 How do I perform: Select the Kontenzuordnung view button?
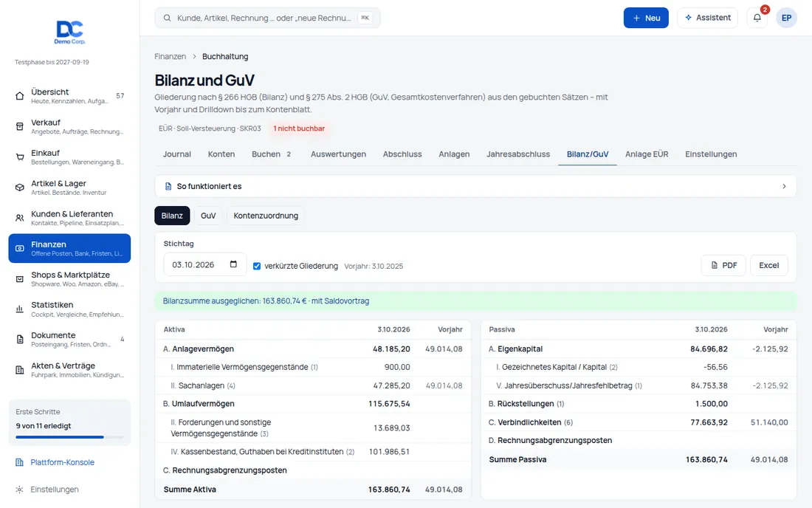[x=266, y=216]
